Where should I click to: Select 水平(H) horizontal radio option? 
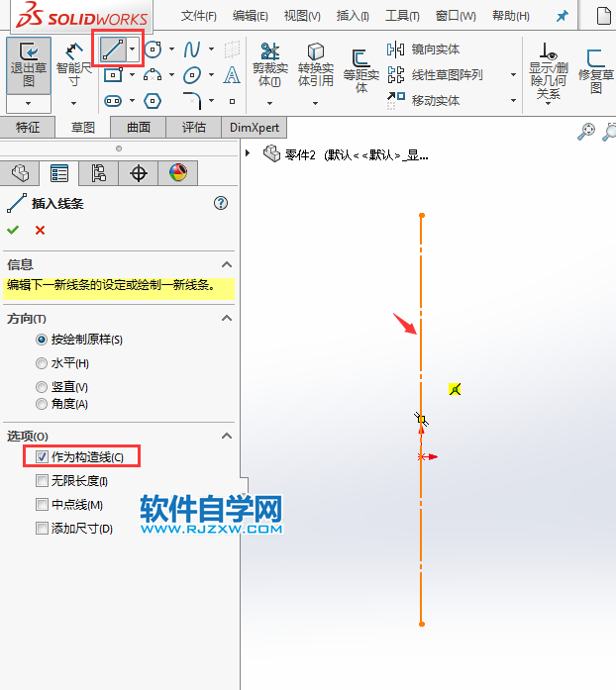tap(42, 363)
